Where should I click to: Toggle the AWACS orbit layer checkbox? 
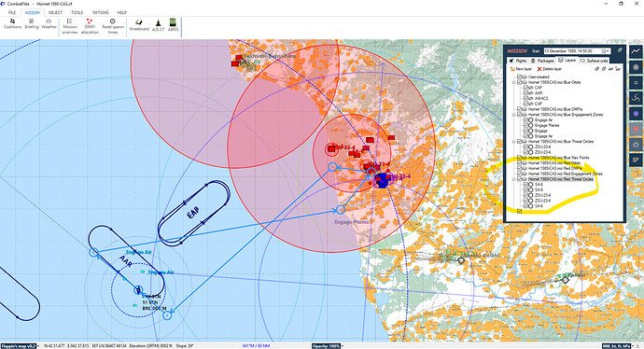click(x=525, y=99)
